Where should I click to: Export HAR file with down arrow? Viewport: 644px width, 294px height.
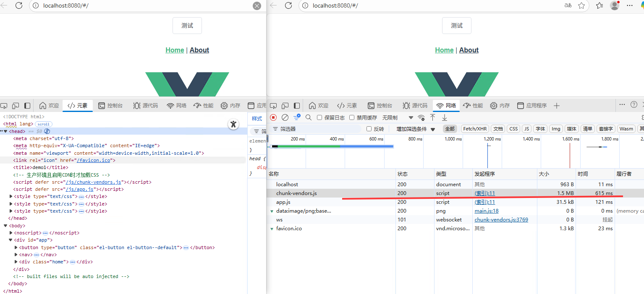[445, 117]
